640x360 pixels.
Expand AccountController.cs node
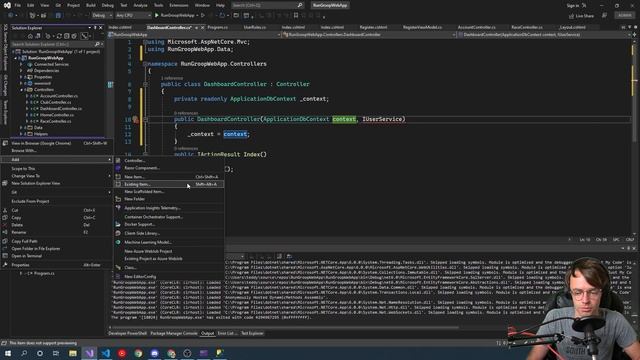(27, 96)
